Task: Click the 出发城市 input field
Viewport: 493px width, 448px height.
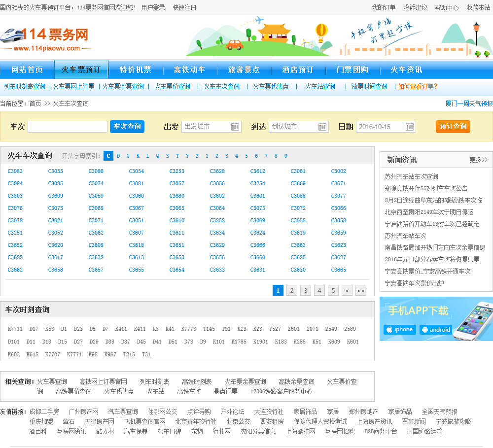Action: 211,127
